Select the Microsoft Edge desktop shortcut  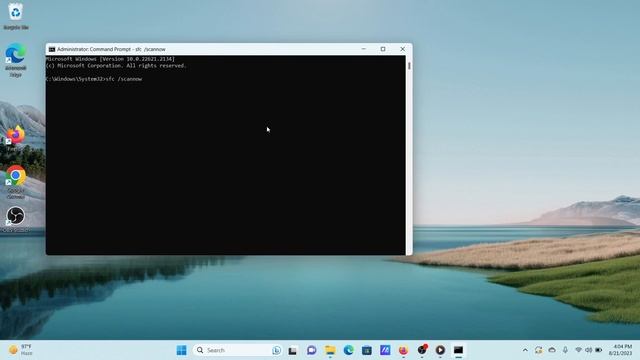click(x=16, y=60)
